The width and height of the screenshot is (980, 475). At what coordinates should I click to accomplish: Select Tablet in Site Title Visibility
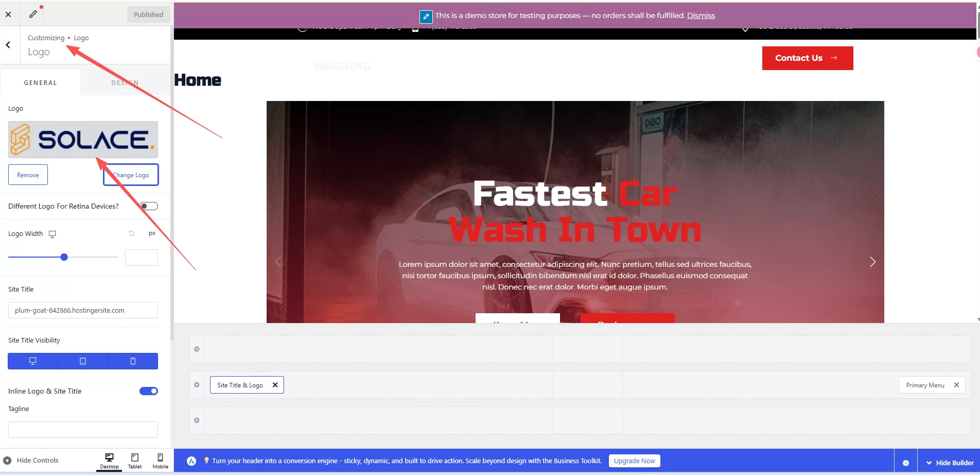[x=83, y=361]
